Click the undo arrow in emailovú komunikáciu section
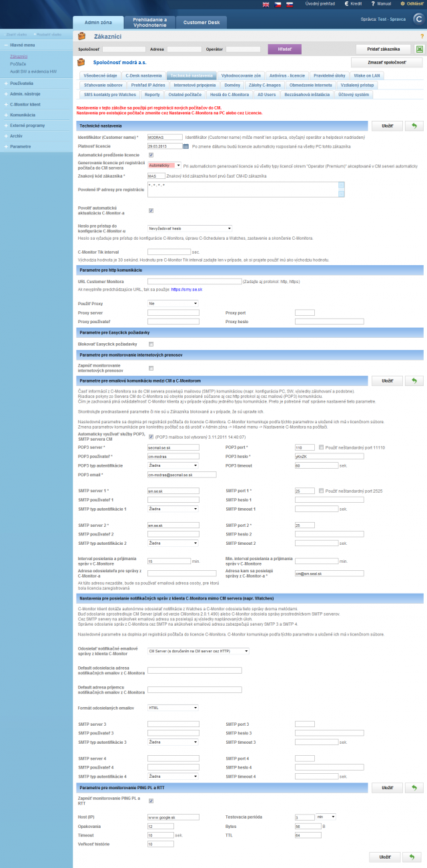The image size is (427, 868). (x=414, y=380)
